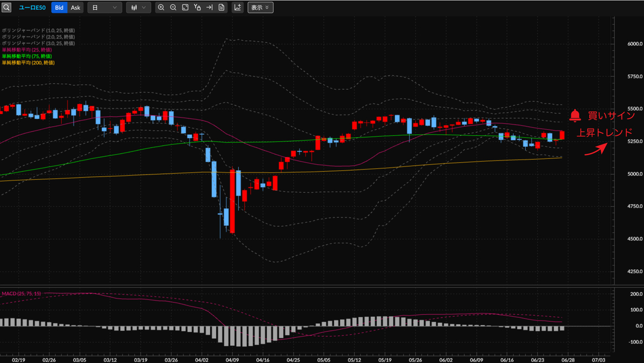Select the Bollinger Band 1.0 indicator label

click(38, 30)
